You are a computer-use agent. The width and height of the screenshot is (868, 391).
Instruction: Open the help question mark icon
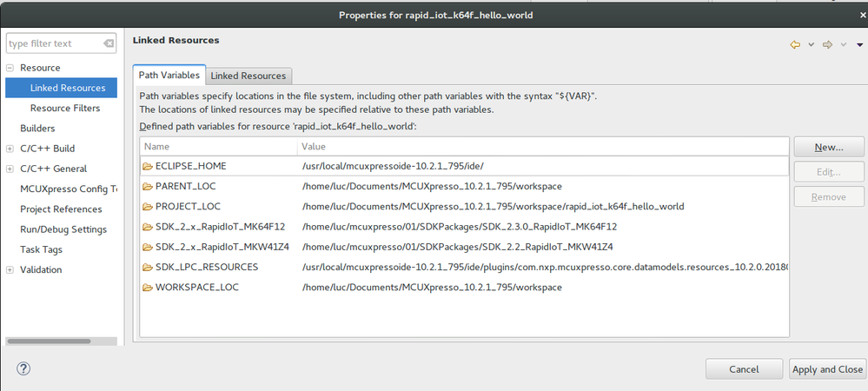(23, 368)
